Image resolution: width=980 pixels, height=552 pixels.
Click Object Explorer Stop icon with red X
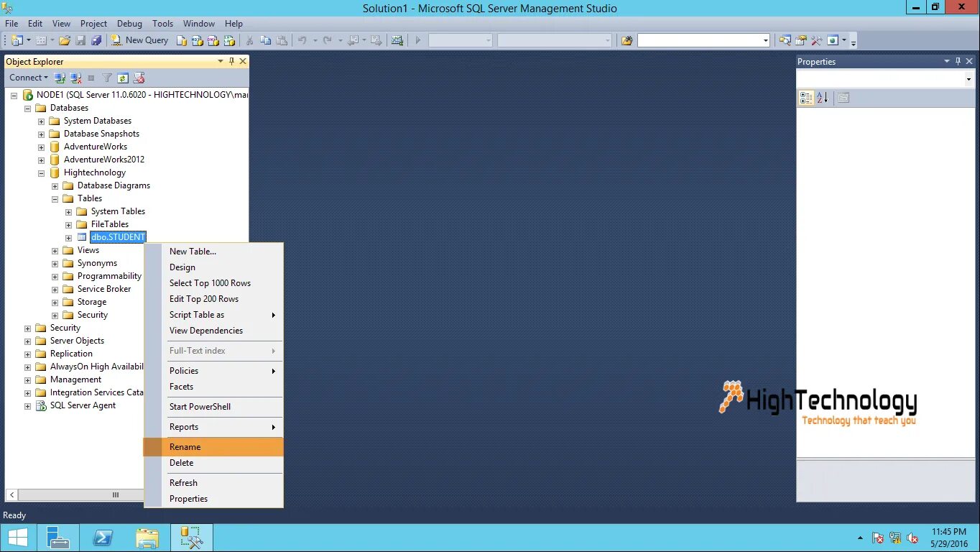point(139,78)
